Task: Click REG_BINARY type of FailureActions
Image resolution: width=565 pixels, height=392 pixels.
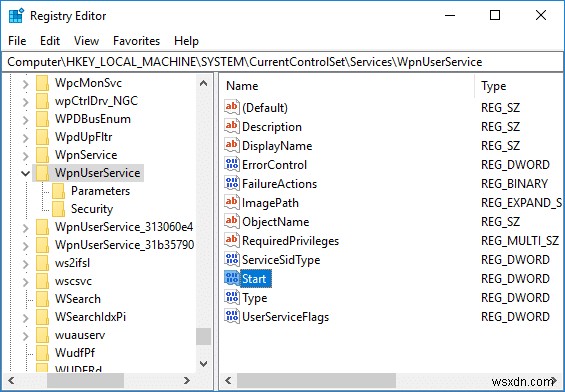Action: tap(514, 184)
